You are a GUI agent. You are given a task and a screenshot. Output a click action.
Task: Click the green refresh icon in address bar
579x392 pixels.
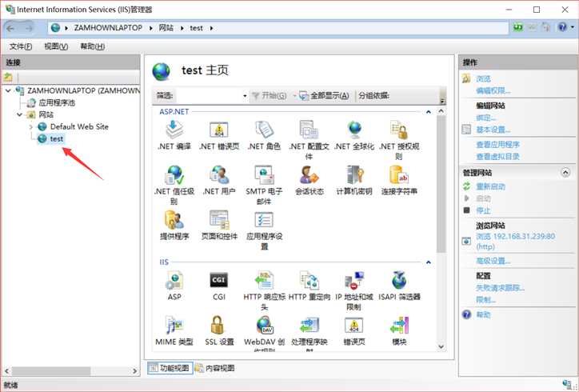(x=518, y=27)
